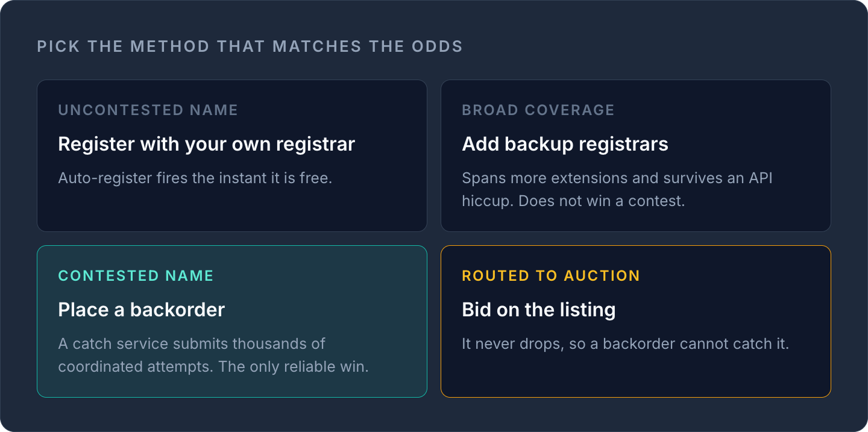Click 'a backorder cannot catch it' text
The width and height of the screenshot is (868, 432).
point(689,344)
